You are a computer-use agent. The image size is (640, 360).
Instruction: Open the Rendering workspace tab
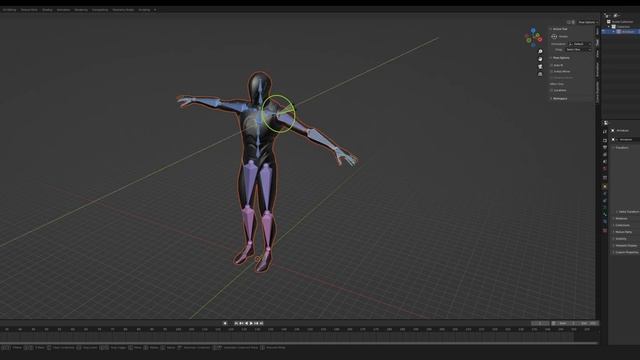tap(81, 10)
